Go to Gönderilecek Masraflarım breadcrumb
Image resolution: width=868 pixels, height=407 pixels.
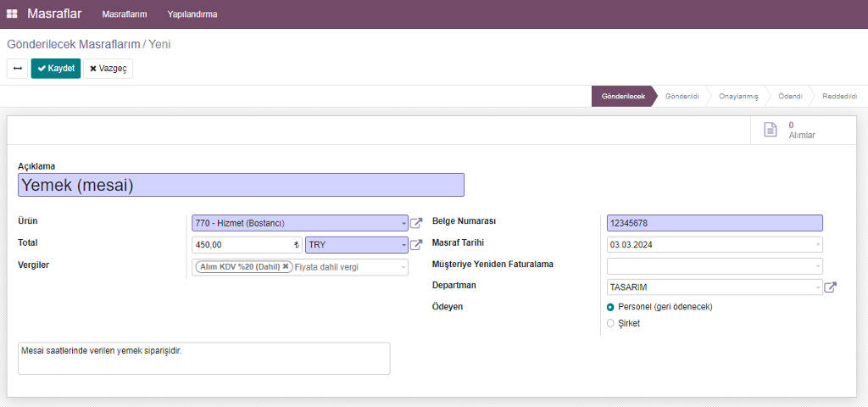point(73,43)
